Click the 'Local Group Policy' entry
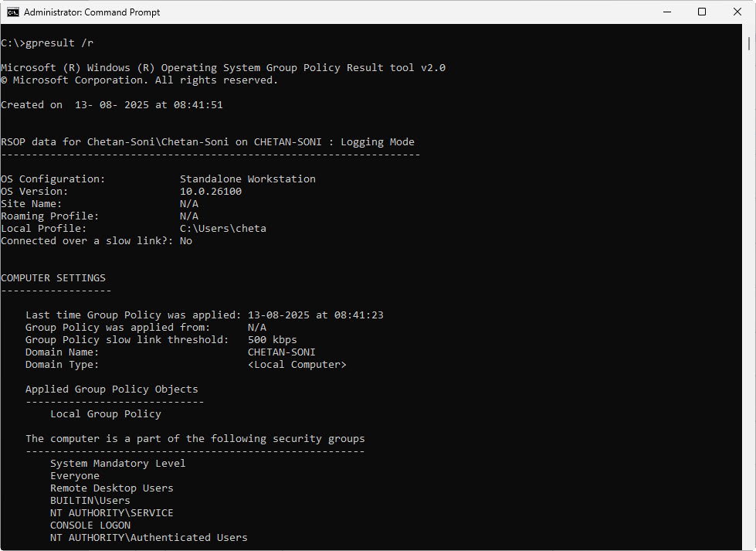This screenshot has width=756, height=551. pyautogui.click(x=106, y=414)
